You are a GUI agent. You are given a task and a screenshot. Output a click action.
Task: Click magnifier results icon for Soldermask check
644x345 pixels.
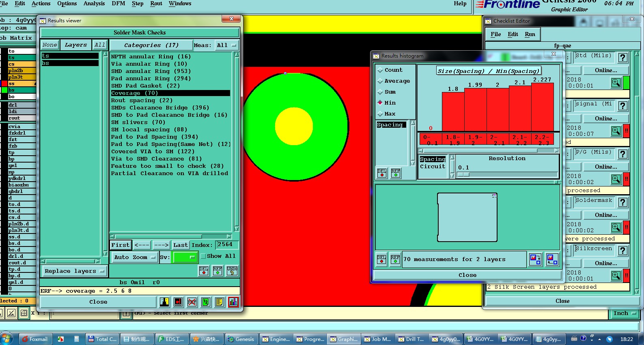coord(616,227)
